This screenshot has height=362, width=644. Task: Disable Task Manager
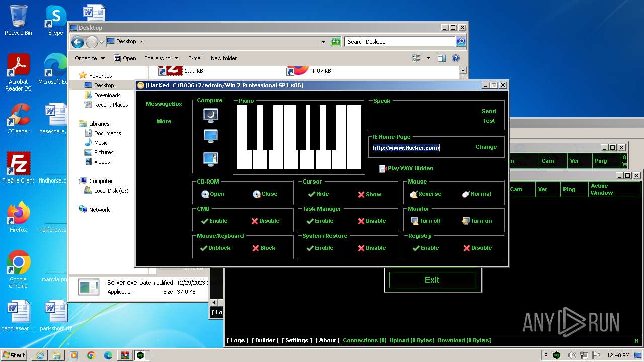pyautogui.click(x=372, y=221)
